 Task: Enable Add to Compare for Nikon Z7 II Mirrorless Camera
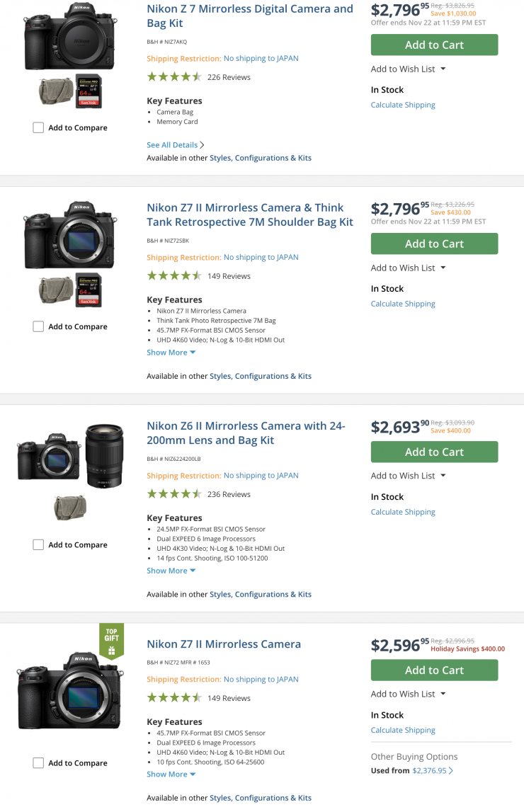(x=38, y=763)
